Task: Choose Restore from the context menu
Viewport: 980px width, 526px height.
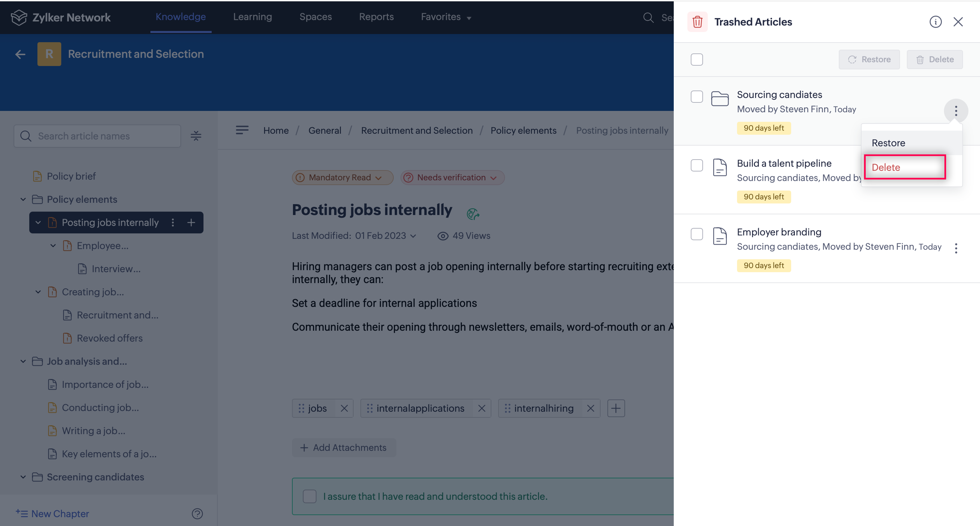Action: 888,143
